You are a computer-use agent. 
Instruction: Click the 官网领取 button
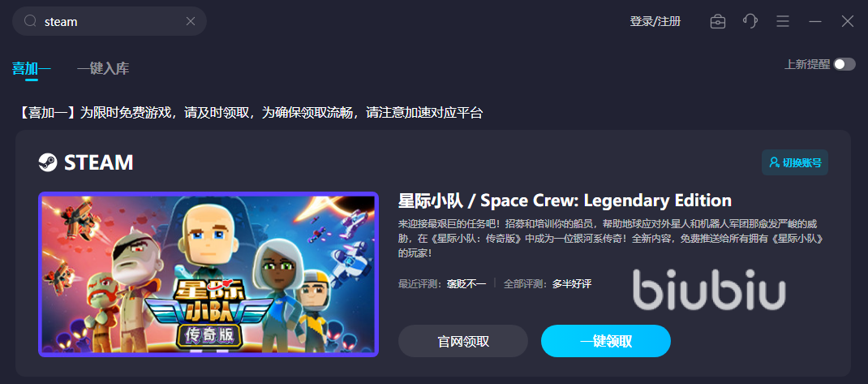[x=463, y=341]
